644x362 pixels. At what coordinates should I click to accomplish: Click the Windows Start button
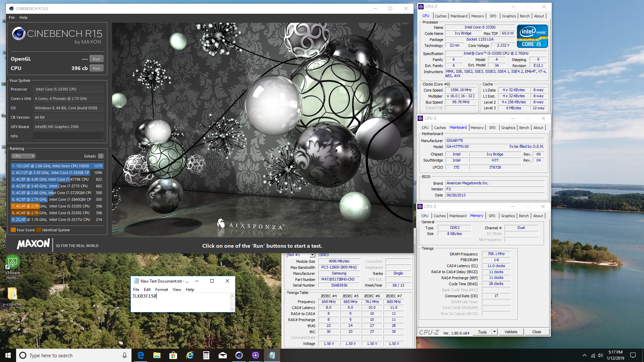point(8,355)
